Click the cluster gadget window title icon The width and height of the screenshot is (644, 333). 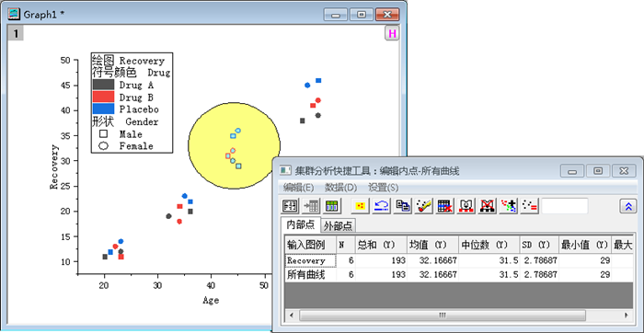click(x=284, y=171)
